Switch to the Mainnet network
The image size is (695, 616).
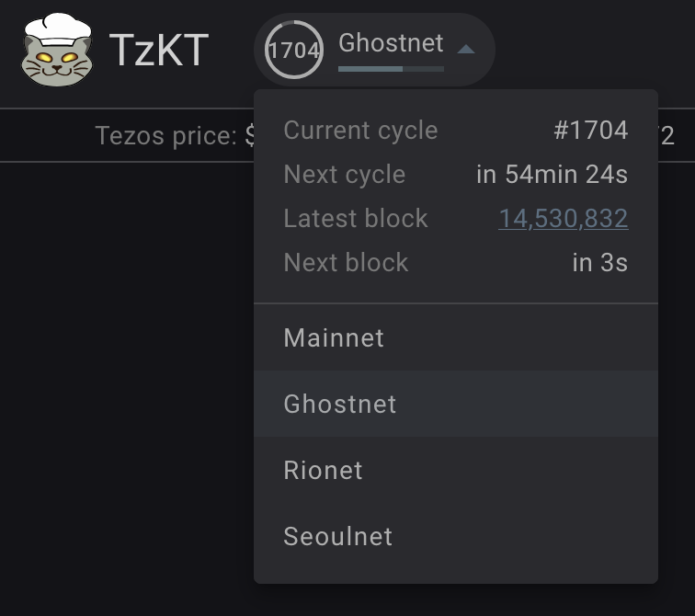[334, 337]
